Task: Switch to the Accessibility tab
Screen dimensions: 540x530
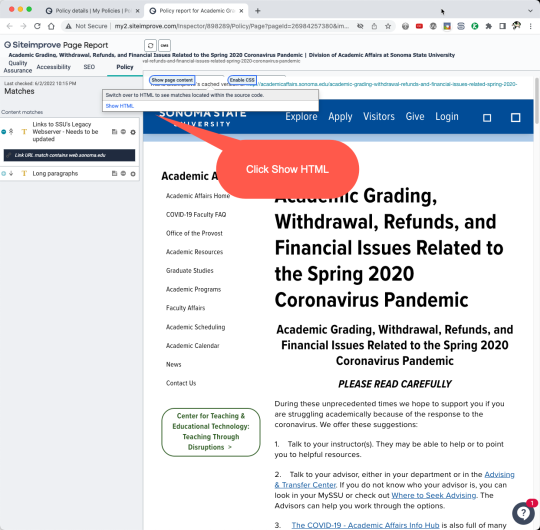Action: (54, 67)
